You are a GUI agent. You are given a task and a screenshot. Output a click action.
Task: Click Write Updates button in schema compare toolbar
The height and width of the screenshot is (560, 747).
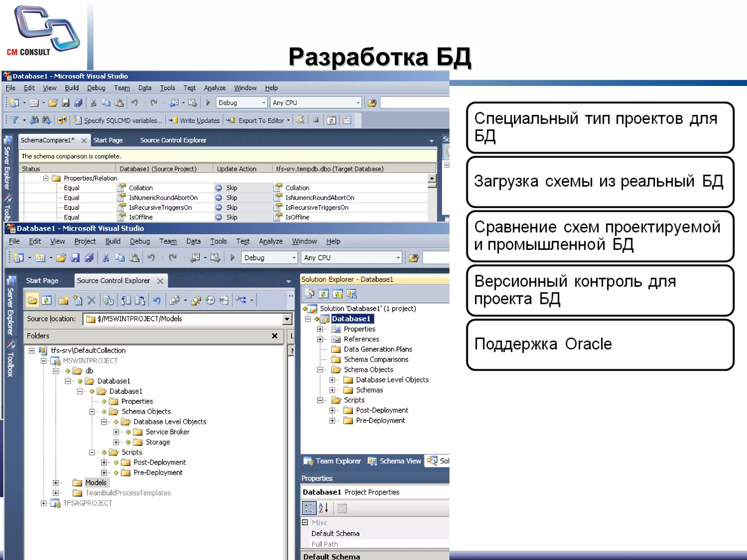[194, 120]
